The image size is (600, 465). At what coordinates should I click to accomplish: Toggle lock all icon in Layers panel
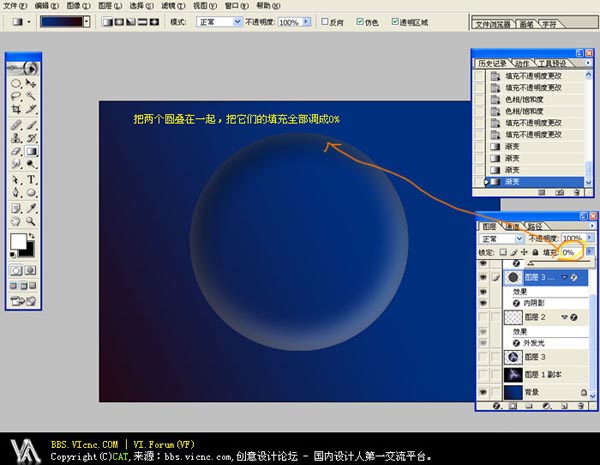point(535,252)
